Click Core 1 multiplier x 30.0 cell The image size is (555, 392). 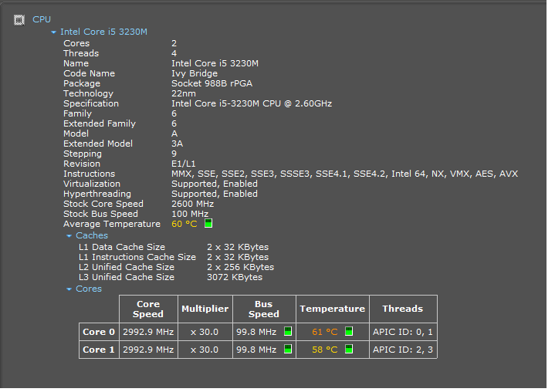[205, 350]
